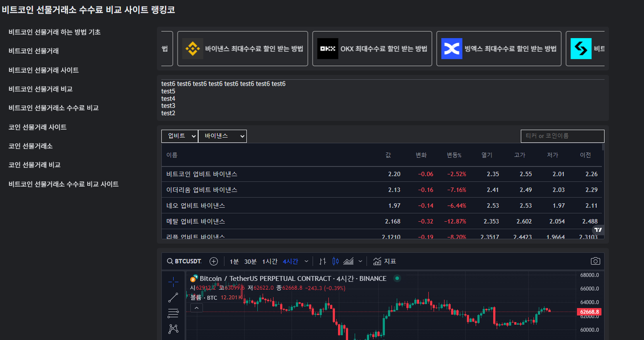This screenshot has width=644, height=340.
Task: Select the crosshair cursor tool
Action: coord(173,282)
